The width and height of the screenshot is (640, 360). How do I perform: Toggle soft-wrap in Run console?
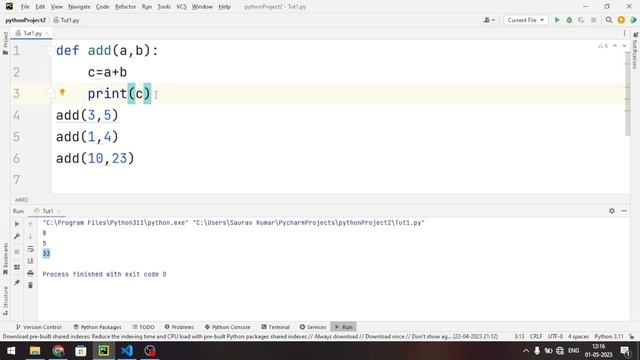pos(30,249)
